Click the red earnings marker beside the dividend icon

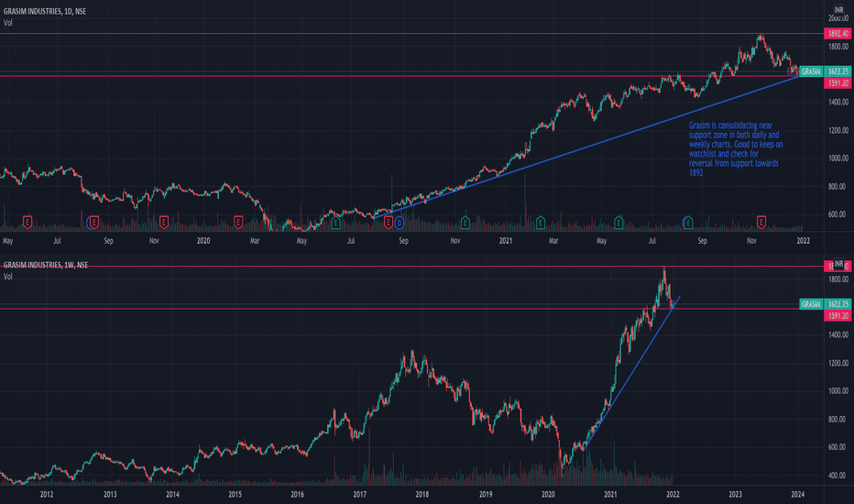tap(389, 222)
